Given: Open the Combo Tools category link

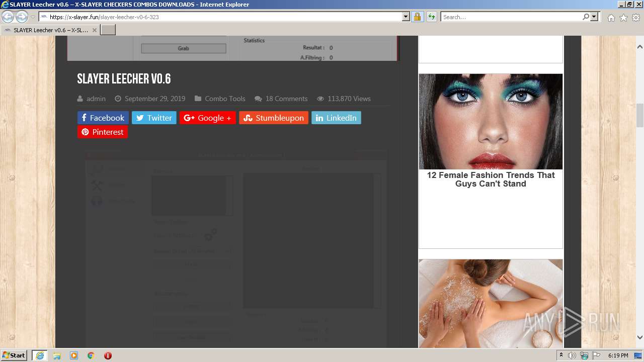Looking at the screenshot, I should coord(225,99).
